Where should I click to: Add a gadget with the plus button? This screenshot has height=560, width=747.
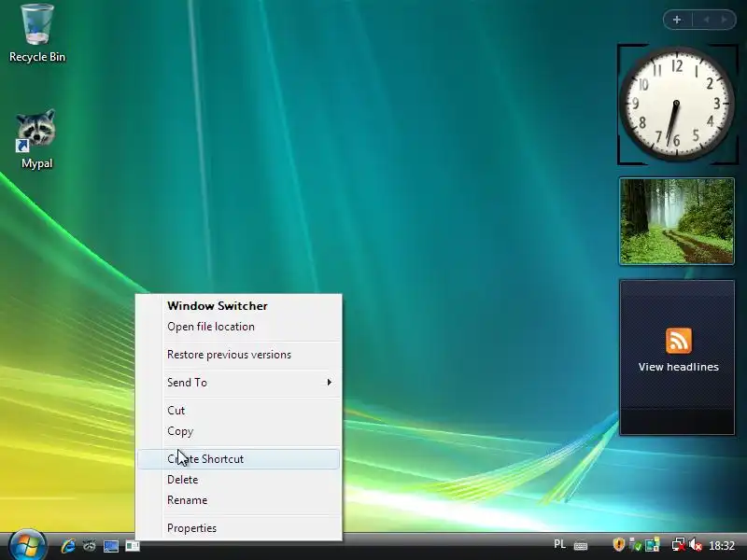click(677, 20)
